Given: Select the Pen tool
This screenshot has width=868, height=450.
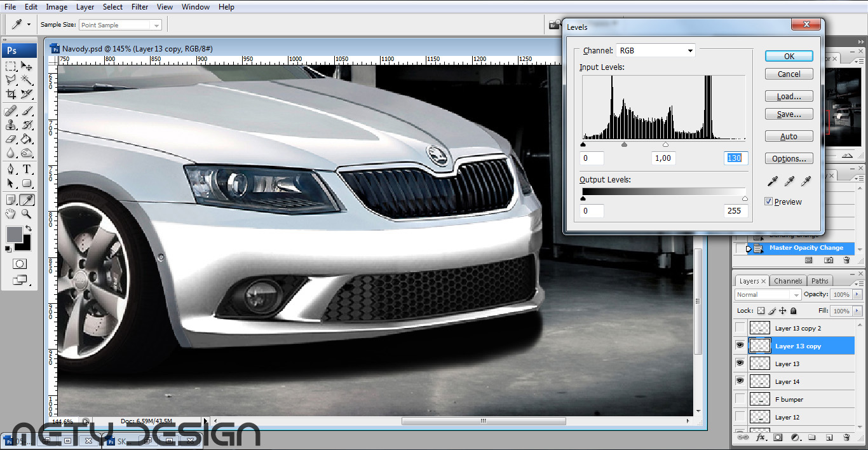Looking at the screenshot, I should (11, 170).
